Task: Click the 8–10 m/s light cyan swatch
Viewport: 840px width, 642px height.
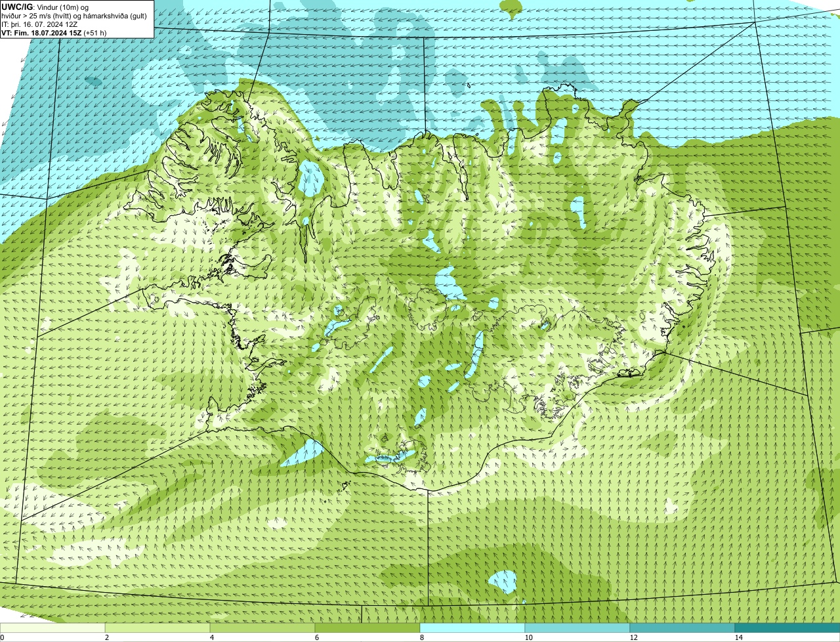Action: coord(472,628)
